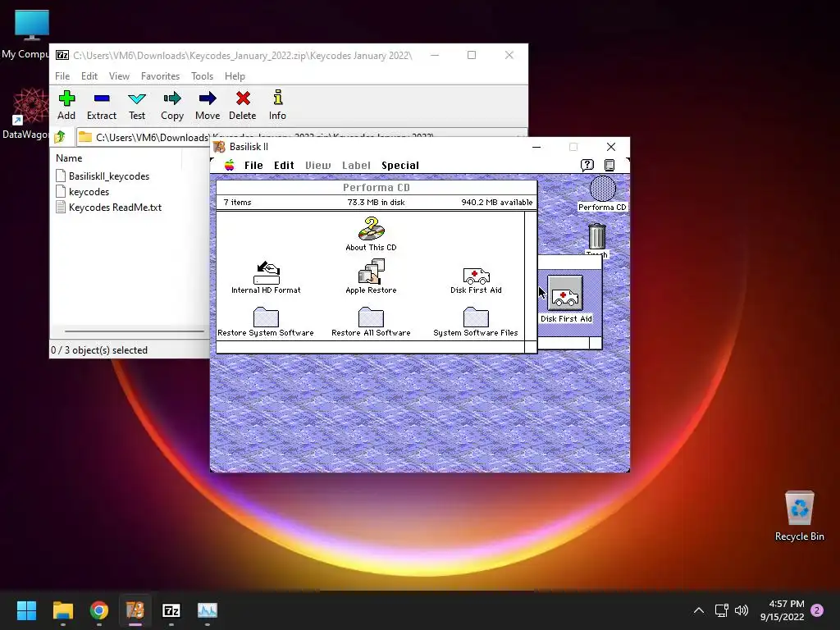
Task: Open the Apple menu in Basilisk II
Action: (x=230, y=165)
